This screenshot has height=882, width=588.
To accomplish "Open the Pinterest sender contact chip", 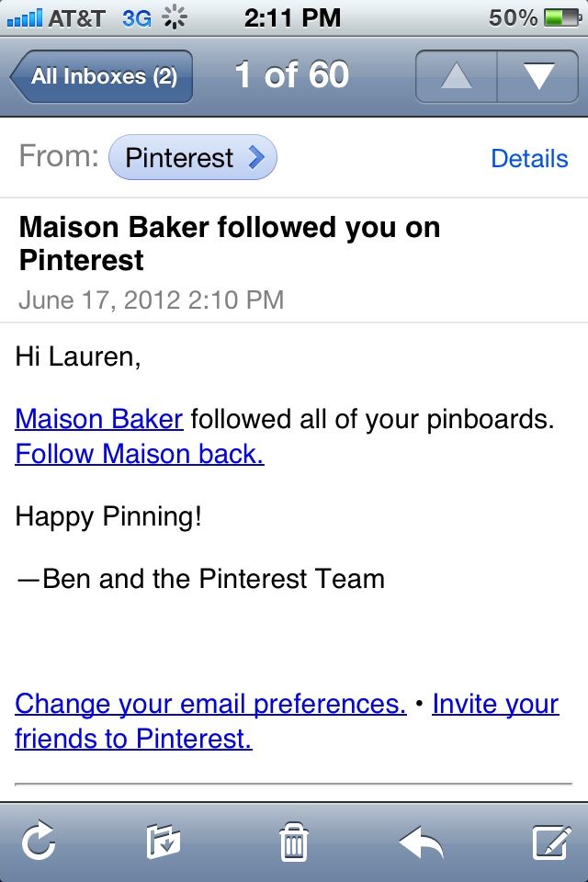I will tap(192, 157).
